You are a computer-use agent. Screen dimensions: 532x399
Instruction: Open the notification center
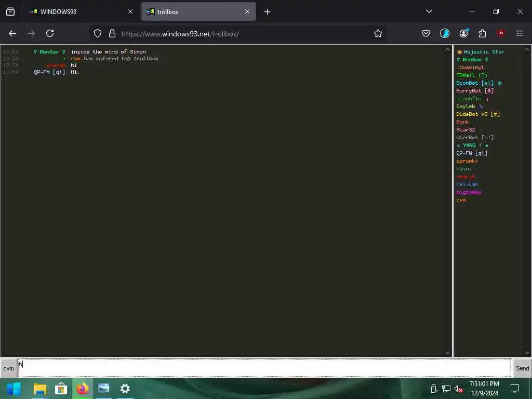click(x=515, y=389)
